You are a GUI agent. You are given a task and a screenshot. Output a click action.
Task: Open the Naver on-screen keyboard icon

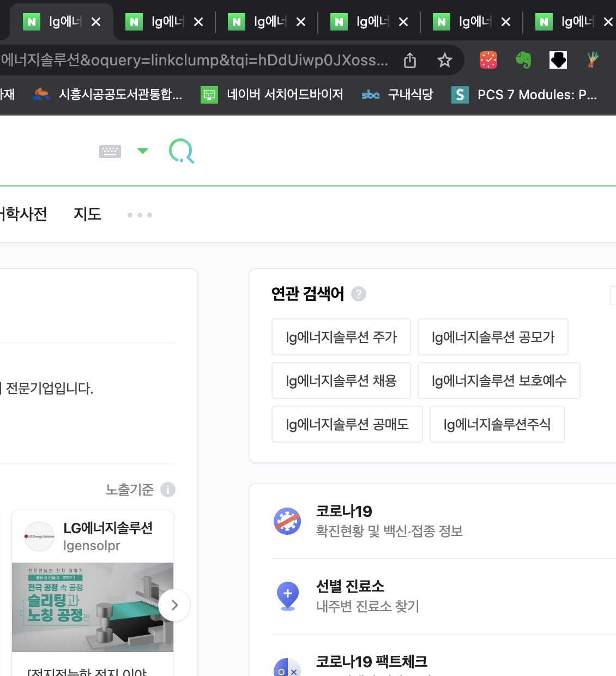[110, 151]
